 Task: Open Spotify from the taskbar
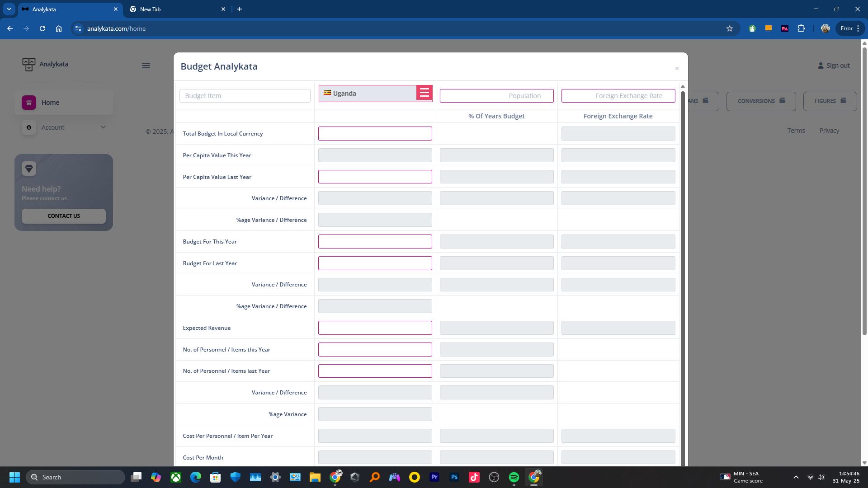click(x=514, y=477)
